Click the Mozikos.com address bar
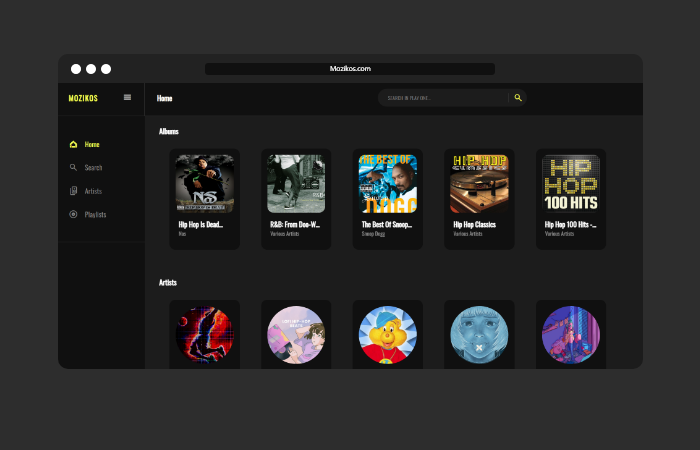Screen dimensions: 700x450 350,69
